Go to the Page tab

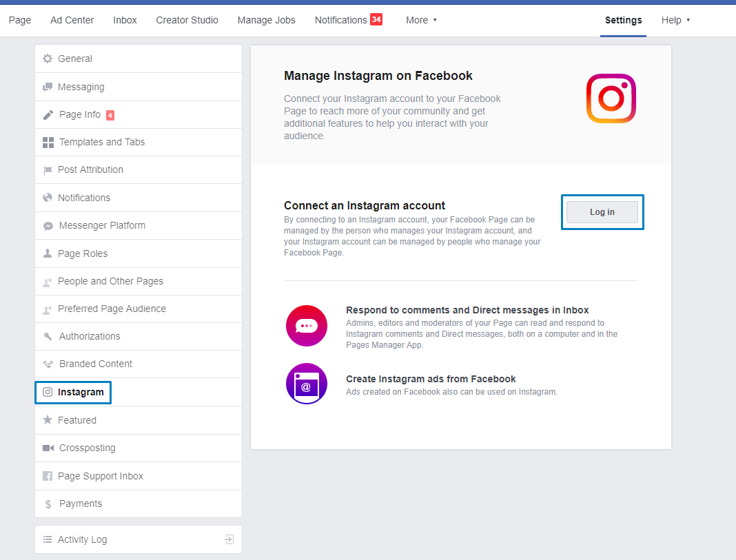[20, 20]
